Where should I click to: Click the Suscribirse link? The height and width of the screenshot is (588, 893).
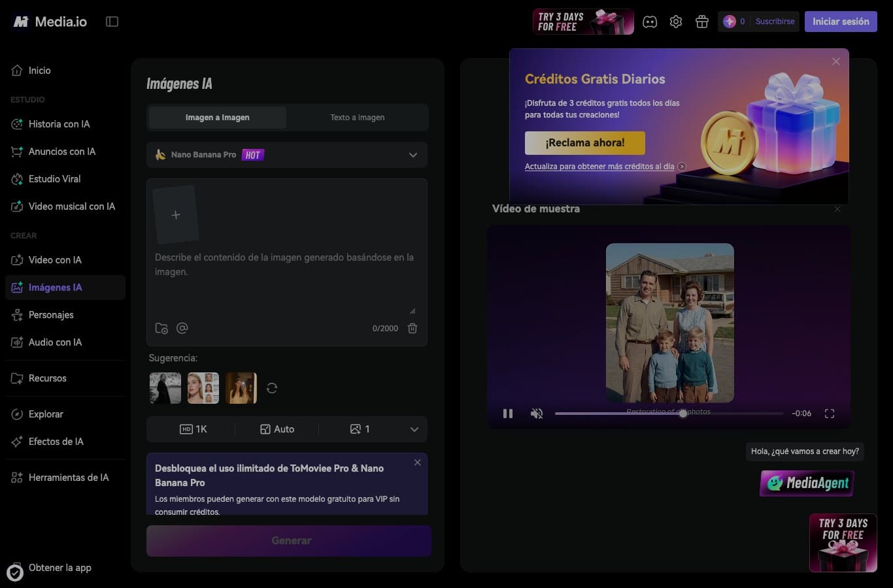[x=775, y=22]
